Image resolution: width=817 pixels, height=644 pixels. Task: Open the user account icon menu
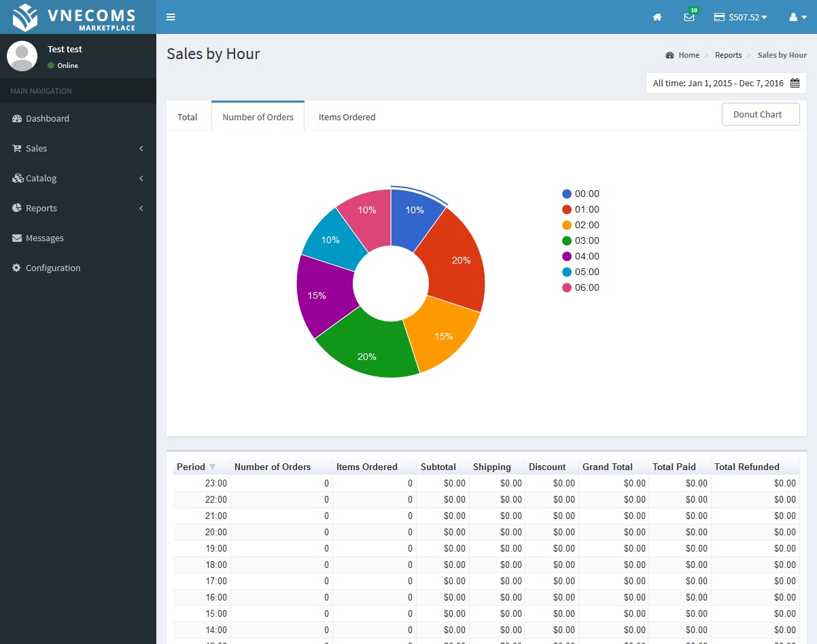click(798, 17)
